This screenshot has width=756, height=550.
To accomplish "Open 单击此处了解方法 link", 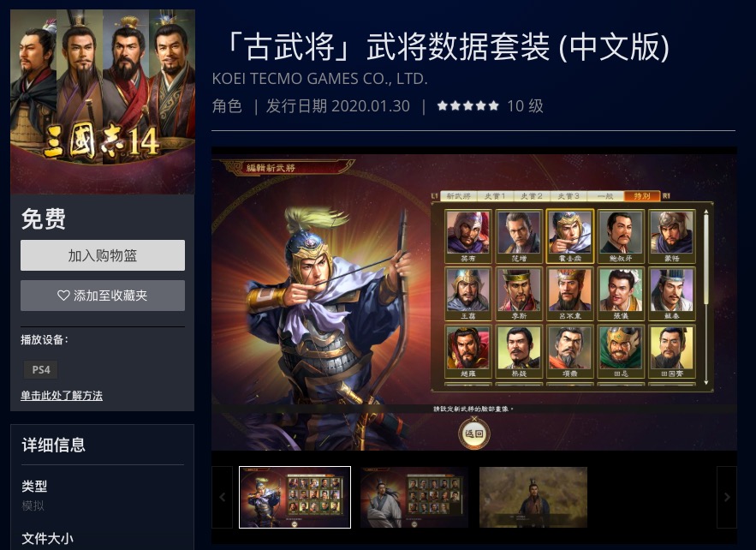I will 62,396.
